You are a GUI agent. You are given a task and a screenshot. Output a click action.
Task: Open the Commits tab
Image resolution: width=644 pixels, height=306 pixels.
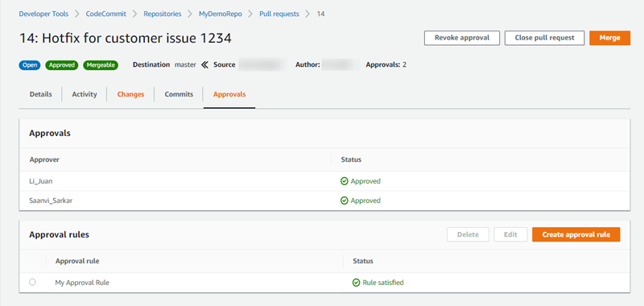pos(179,94)
